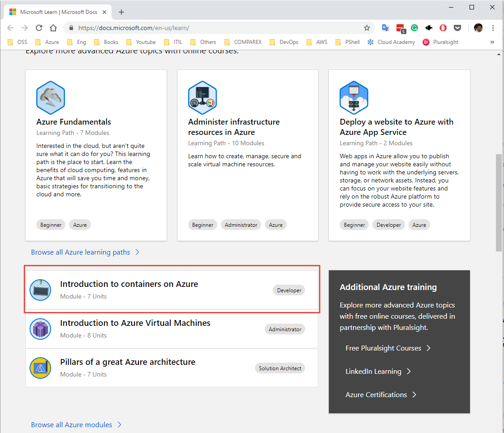
Task: Open the Azure Fundamentals learning path
Action: [73, 122]
